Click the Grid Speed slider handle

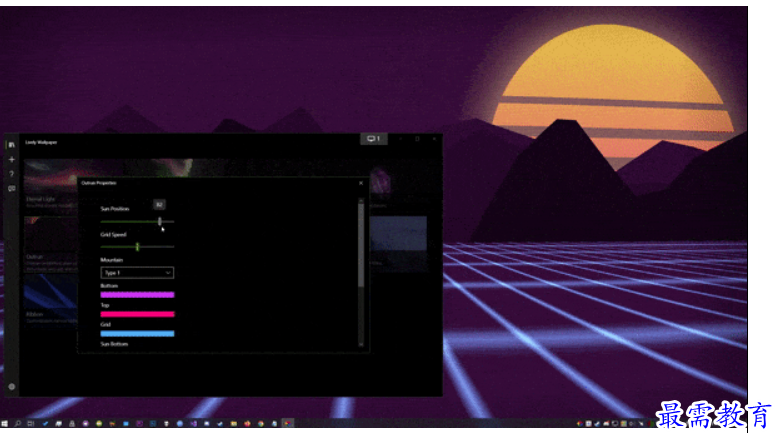(x=137, y=247)
